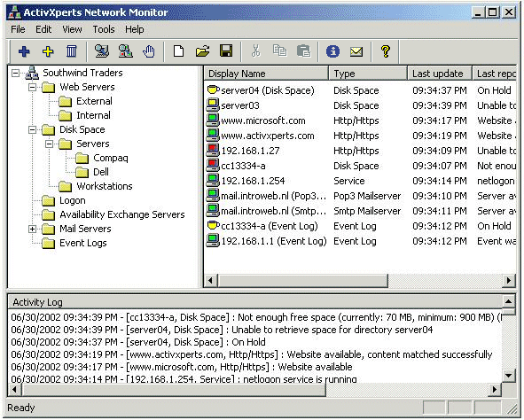Click the yellow monitor icon beside server03

(213, 105)
